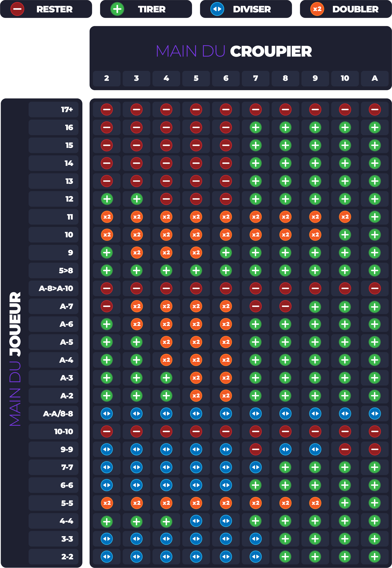Screen dimensions: 392x568
Task: Click the red minus for 9-9 versus dealer 7
Action: (256, 449)
